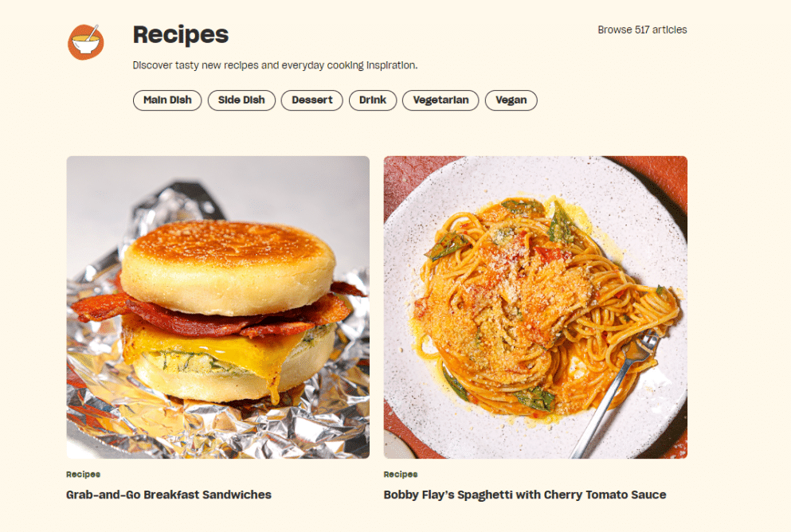Click the Recipes label above the sandwich title
This screenshot has height=532, width=791.
[x=83, y=475]
